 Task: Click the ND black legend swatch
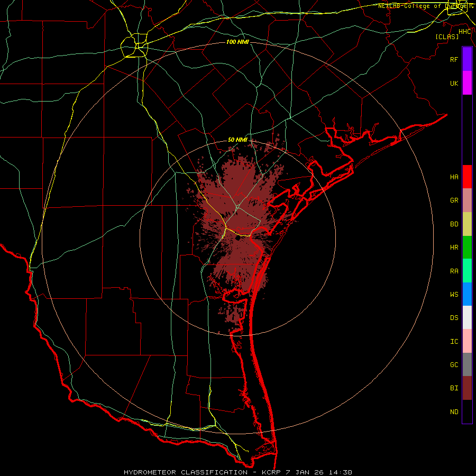(467, 411)
